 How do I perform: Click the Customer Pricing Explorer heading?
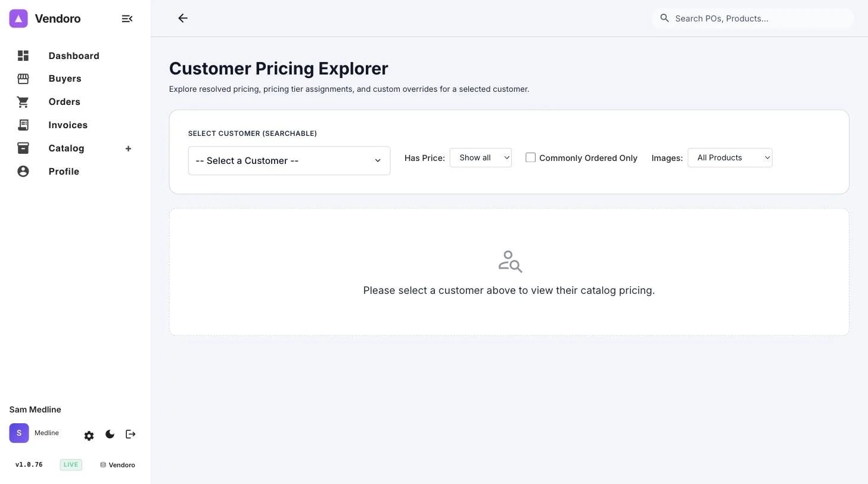279,69
